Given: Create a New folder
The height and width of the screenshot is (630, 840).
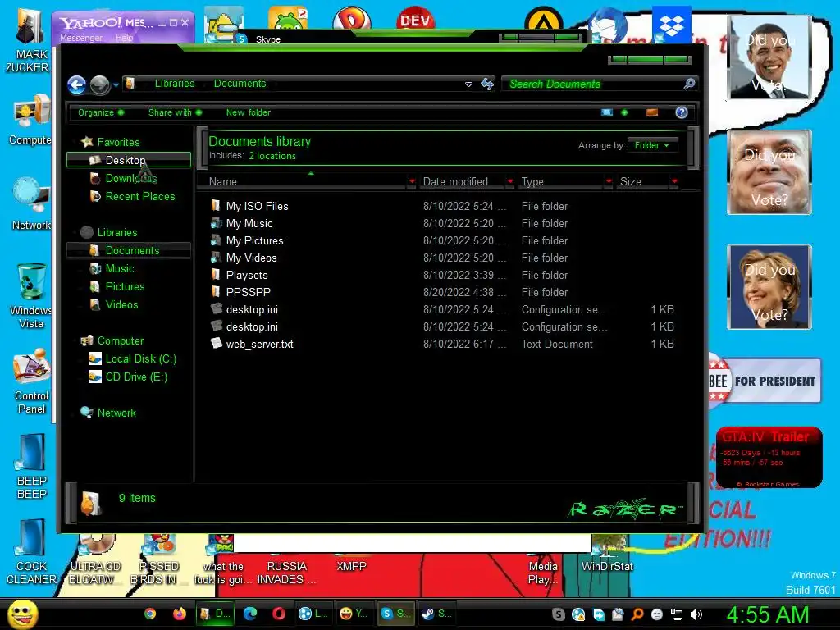Looking at the screenshot, I should click(x=248, y=112).
